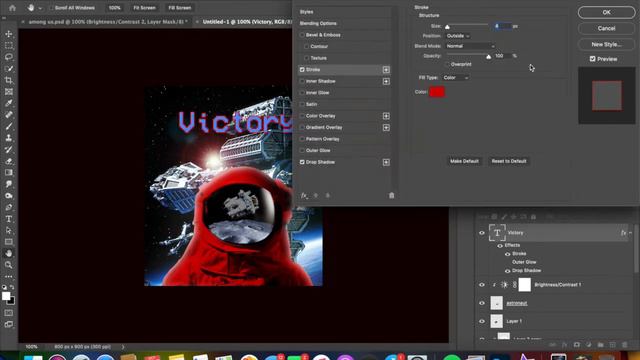Change screen mode icon
The width and height of the screenshot is (640, 360).
(9, 324)
